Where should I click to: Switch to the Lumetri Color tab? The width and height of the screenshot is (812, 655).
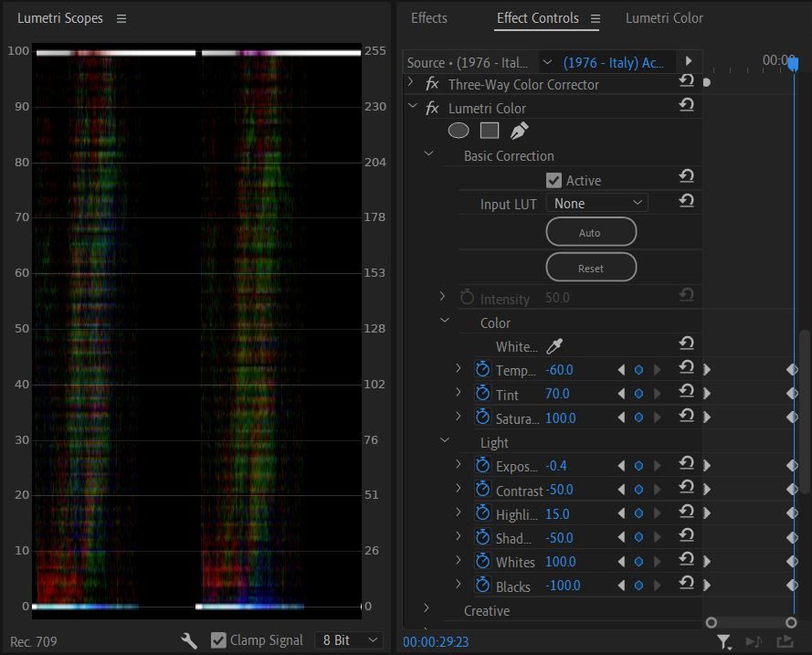[x=664, y=18]
